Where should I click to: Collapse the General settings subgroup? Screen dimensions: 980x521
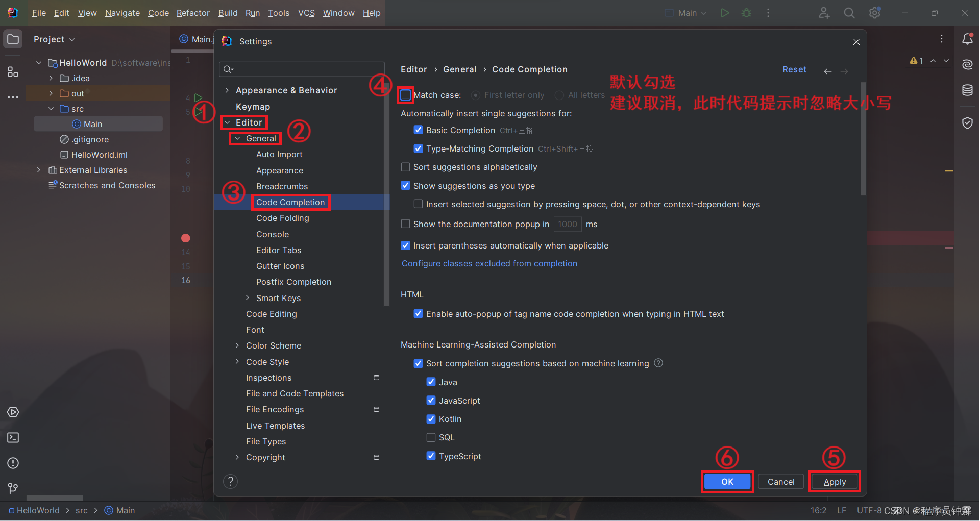[x=237, y=138]
